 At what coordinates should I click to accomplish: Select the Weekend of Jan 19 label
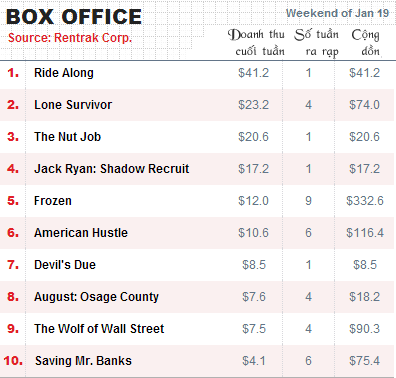click(x=337, y=13)
